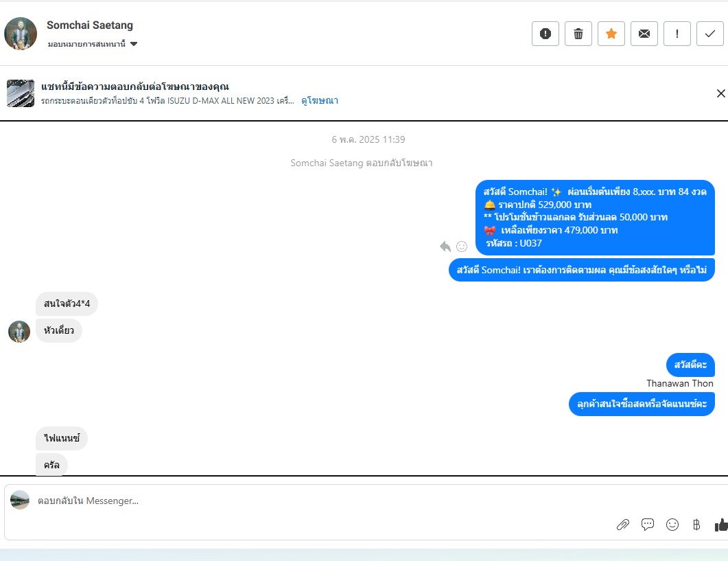Send a thumbs up like

tap(721, 525)
